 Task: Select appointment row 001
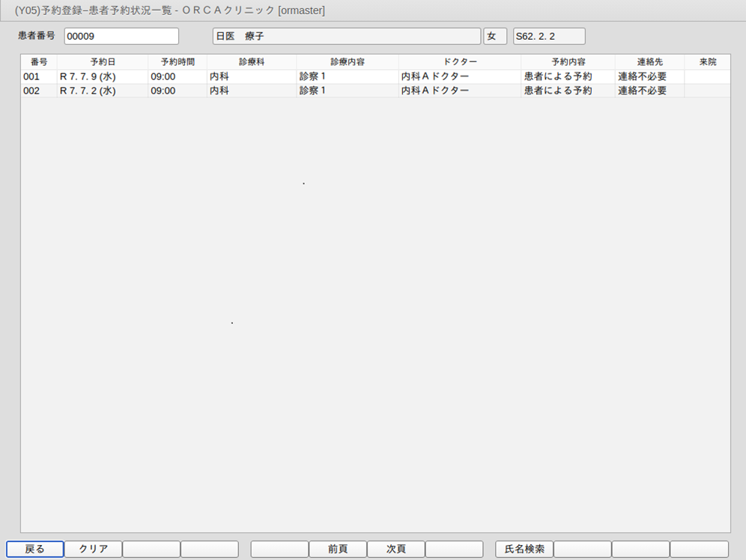pyautogui.click(x=37, y=76)
